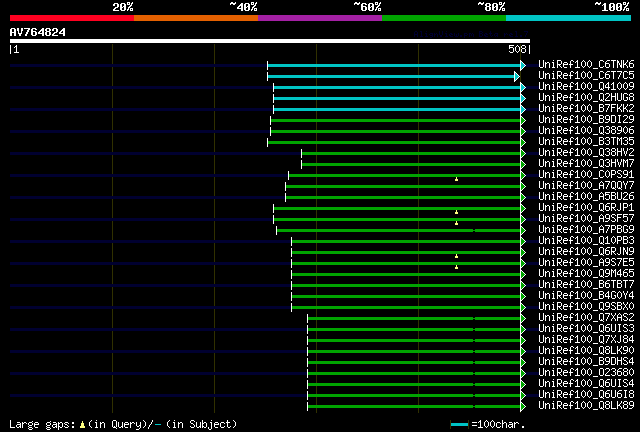
Task: Click the yellow gap marker on the UniRef100_A9S7E5 row
Action: click(456, 267)
